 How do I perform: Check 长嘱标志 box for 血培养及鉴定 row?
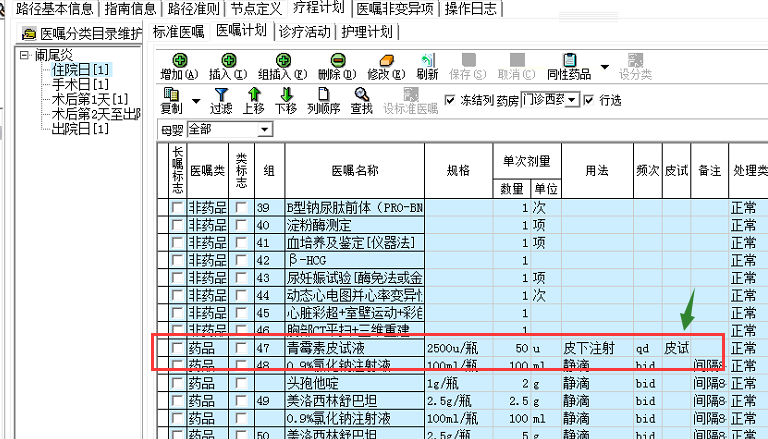(177, 243)
